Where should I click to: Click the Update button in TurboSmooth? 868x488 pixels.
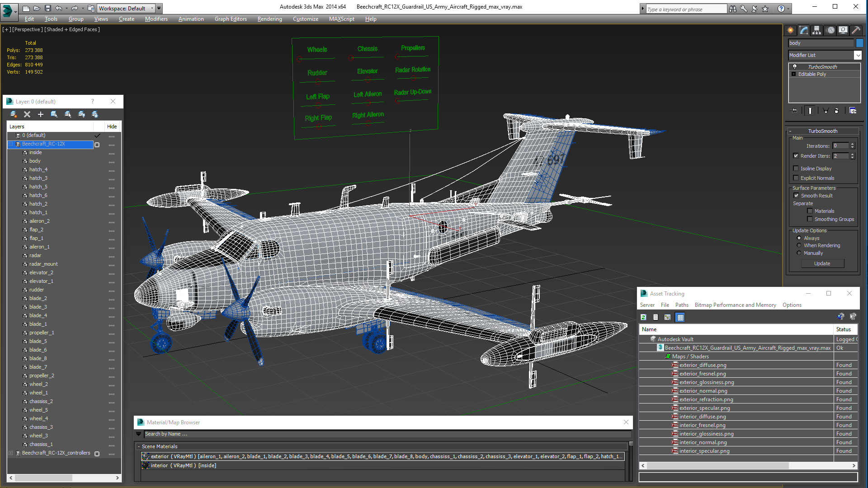(x=822, y=263)
